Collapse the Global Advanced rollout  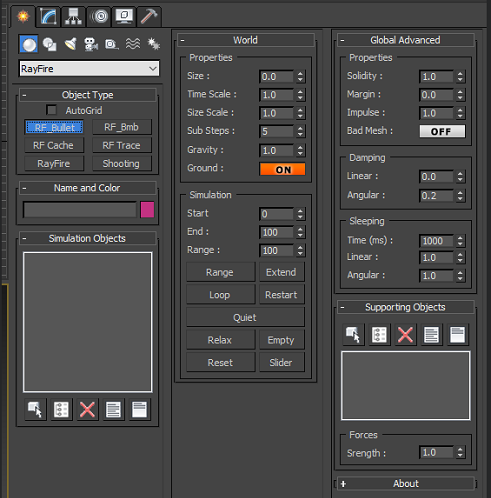(x=405, y=40)
